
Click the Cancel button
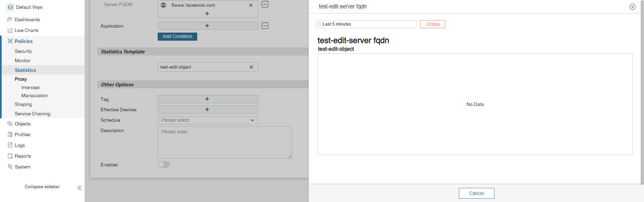click(x=476, y=193)
